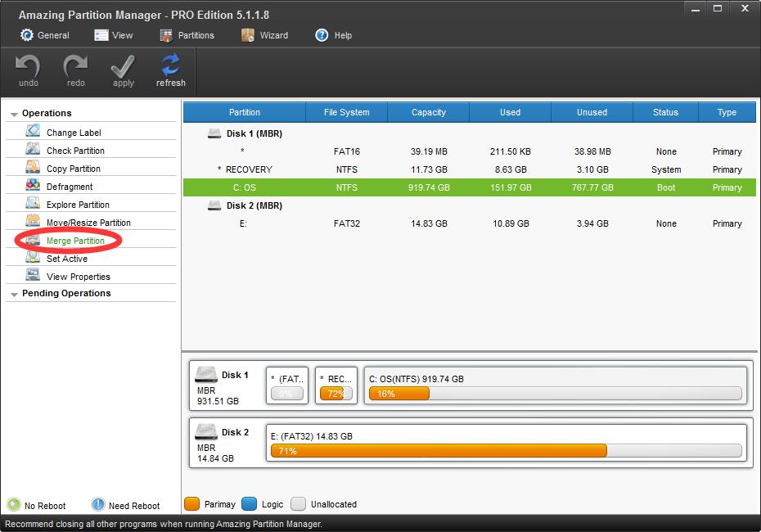Click the Partitions menu icon
Screen dimensions: 761x532
(166, 35)
